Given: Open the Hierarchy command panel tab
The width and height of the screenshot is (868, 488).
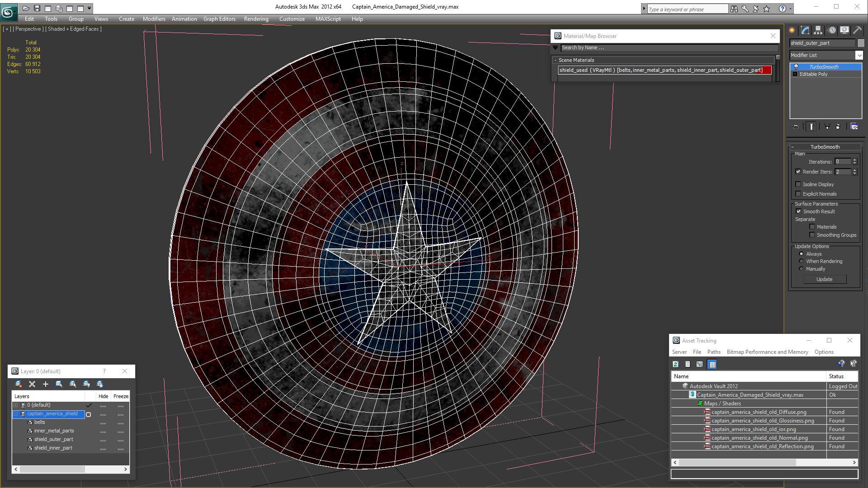Looking at the screenshot, I should point(818,30).
